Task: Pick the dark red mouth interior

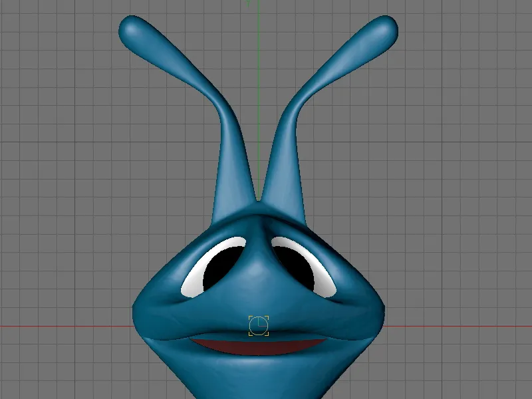Action: 259,346
